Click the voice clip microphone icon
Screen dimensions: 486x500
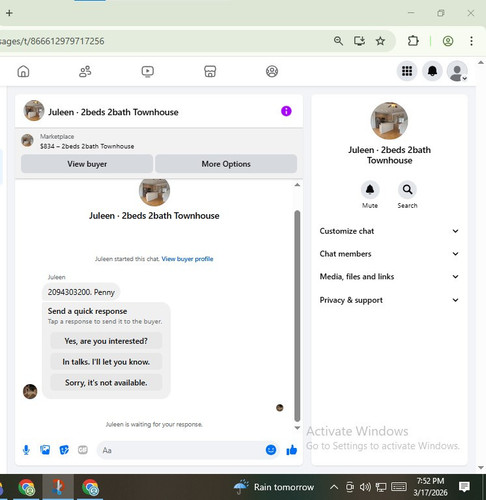(26, 450)
